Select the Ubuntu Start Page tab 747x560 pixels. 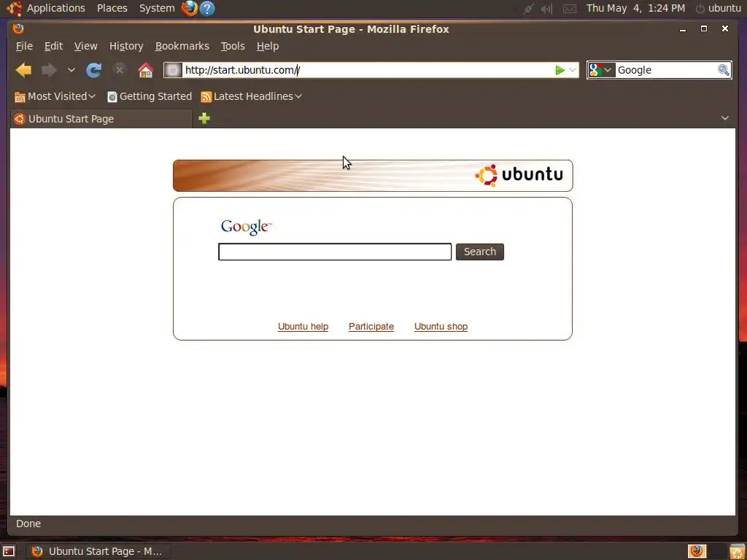coord(101,119)
